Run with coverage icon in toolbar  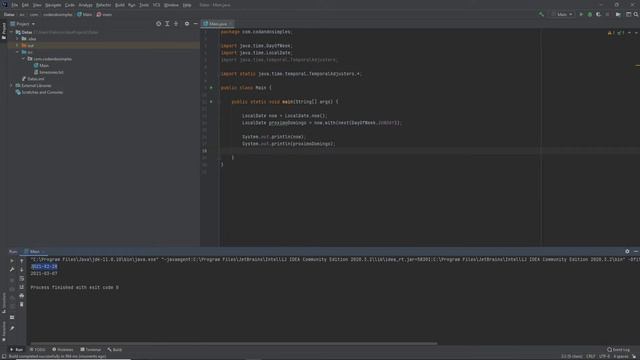[x=598, y=14]
